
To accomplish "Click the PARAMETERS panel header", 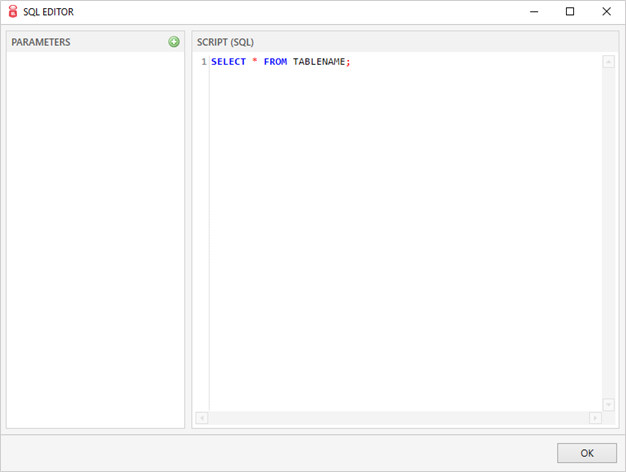I will [41, 42].
